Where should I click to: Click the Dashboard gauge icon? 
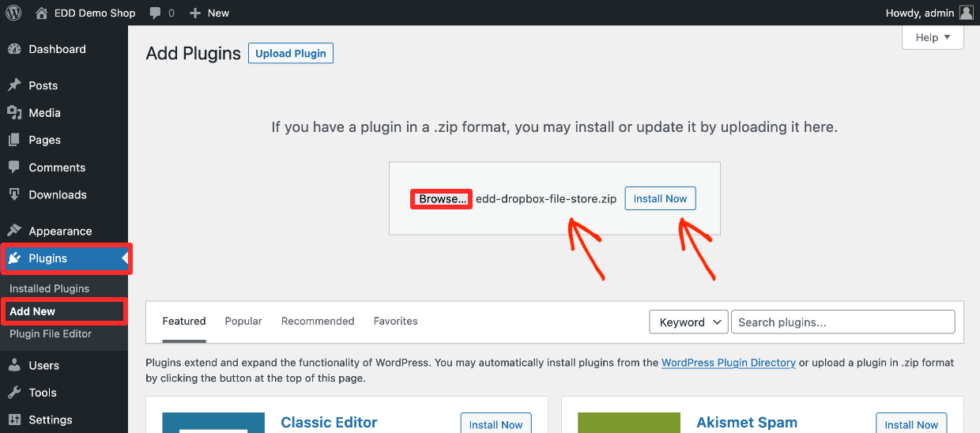pos(14,49)
